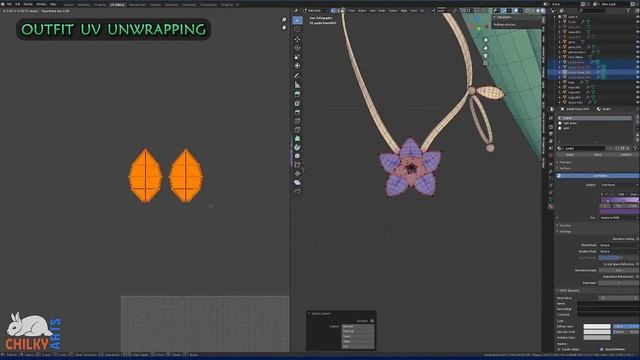
Task: Click the Specular Color swatch
Action: (x=597, y=332)
